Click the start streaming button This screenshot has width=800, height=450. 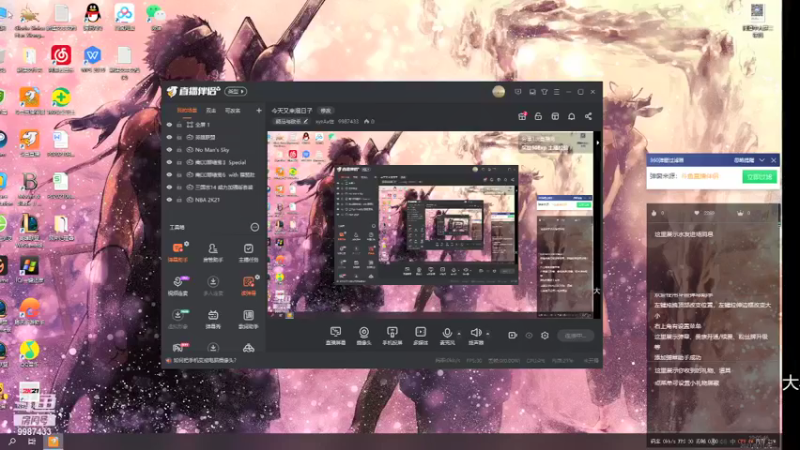click(x=575, y=335)
